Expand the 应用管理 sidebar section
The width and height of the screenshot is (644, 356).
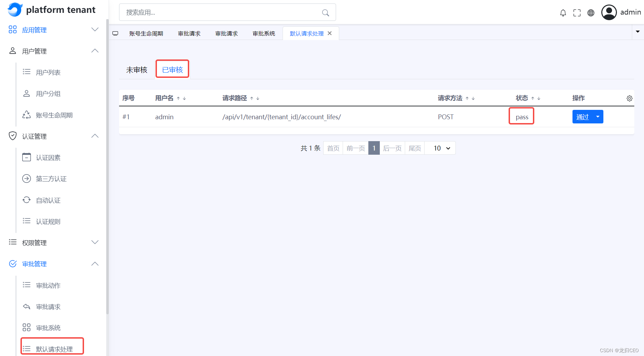point(94,30)
